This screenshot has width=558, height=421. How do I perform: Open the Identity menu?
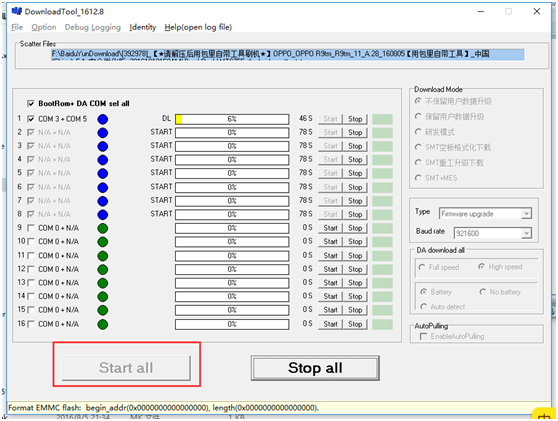click(142, 27)
